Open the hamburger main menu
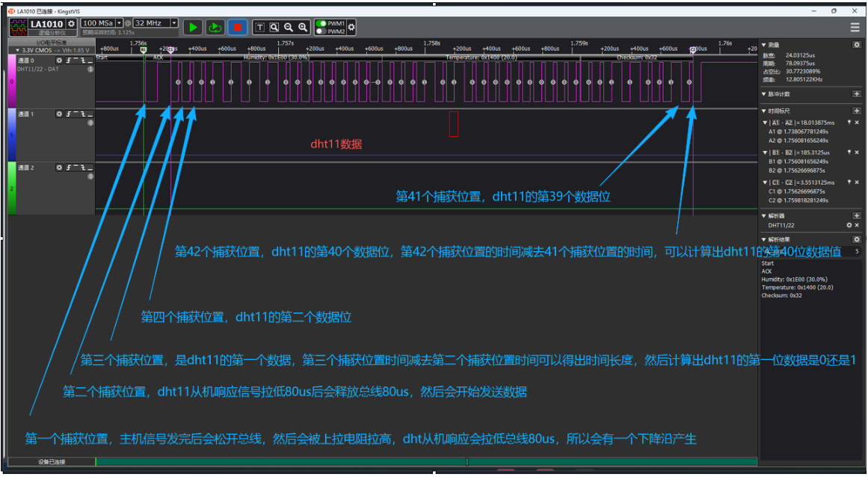868x477 pixels. pyautogui.click(x=855, y=27)
